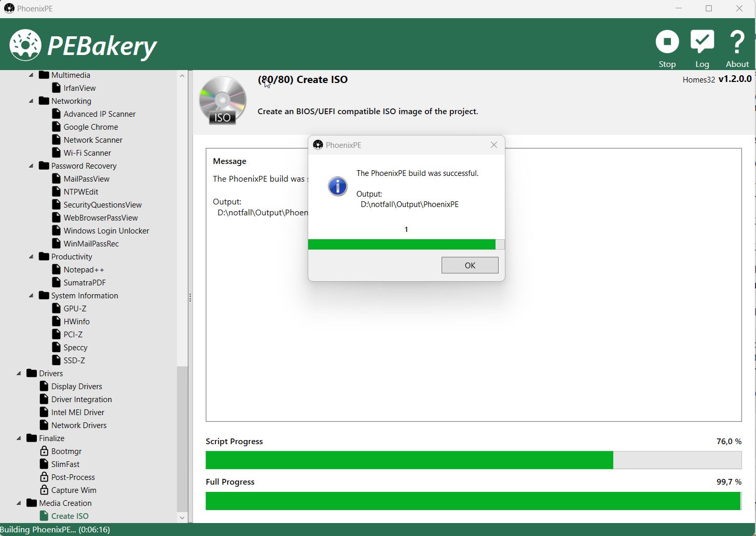Click the Google Chrome script file icon
The width and height of the screenshot is (756, 536).
(57, 127)
